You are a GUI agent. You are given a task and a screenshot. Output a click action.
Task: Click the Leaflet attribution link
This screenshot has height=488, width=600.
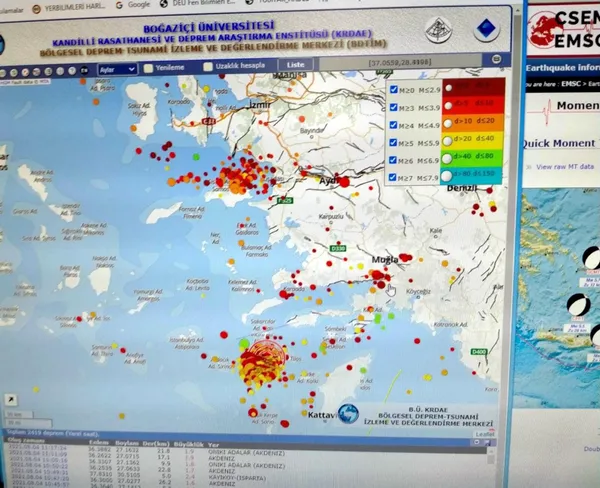(x=484, y=434)
